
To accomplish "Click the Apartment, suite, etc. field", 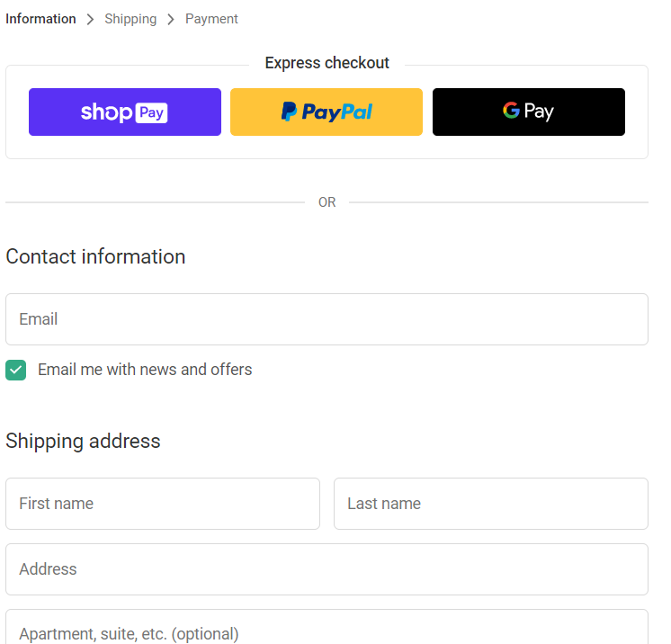I will click(327, 630).
